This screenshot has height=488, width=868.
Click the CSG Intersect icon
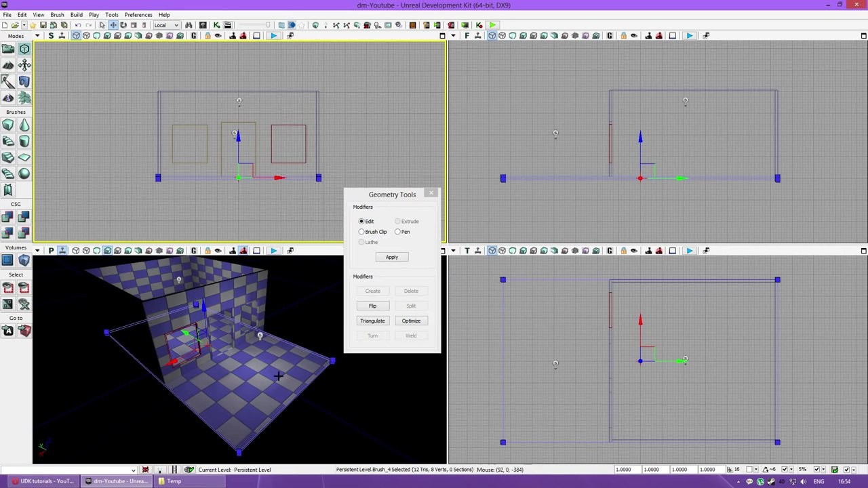pyautogui.click(x=8, y=233)
